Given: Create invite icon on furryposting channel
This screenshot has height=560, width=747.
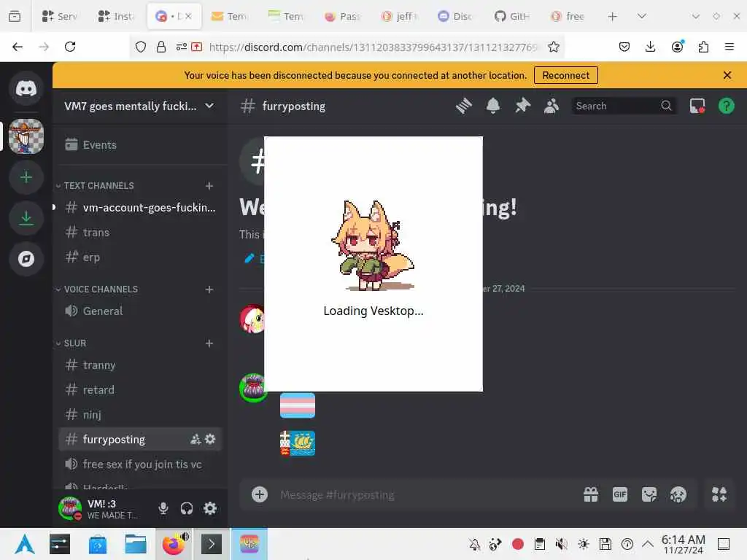Looking at the screenshot, I should coord(196,439).
